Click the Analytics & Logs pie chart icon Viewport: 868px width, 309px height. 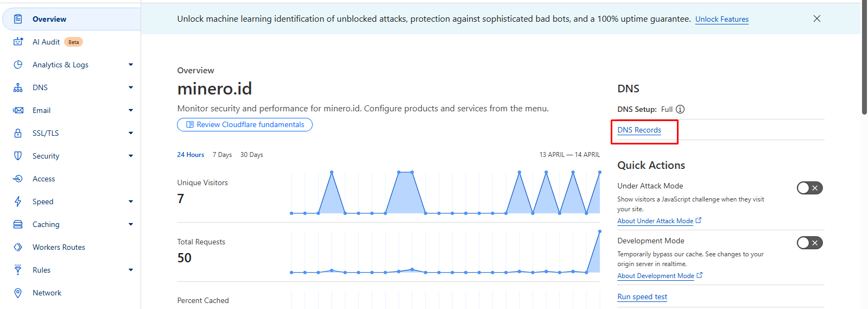pyautogui.click(x=18, y=65)
